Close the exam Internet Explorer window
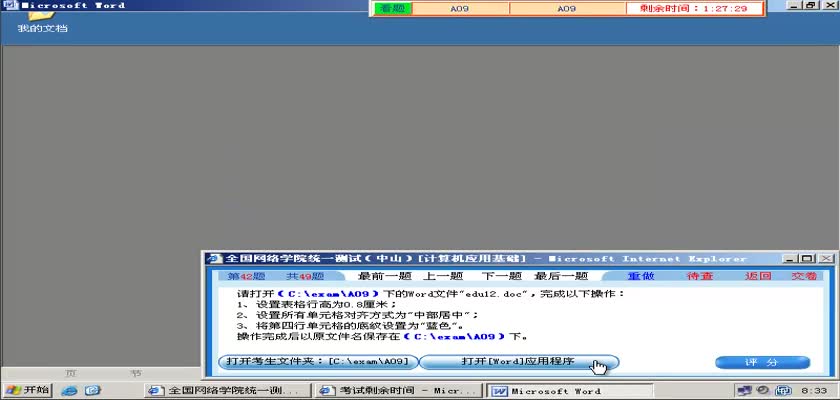The height and width of the screenshot is (400, 840). coord(826,259)
